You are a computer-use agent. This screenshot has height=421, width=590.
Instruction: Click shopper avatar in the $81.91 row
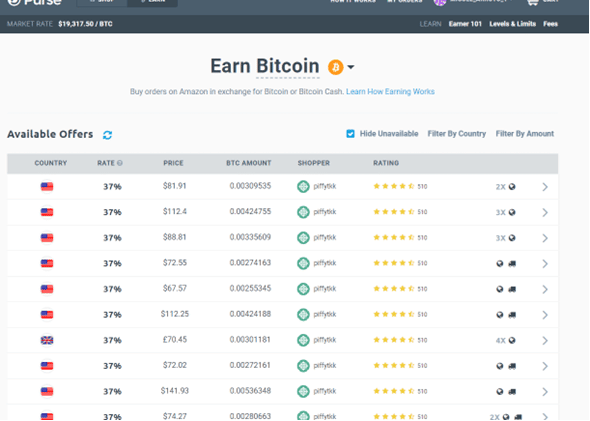point(303,186)
